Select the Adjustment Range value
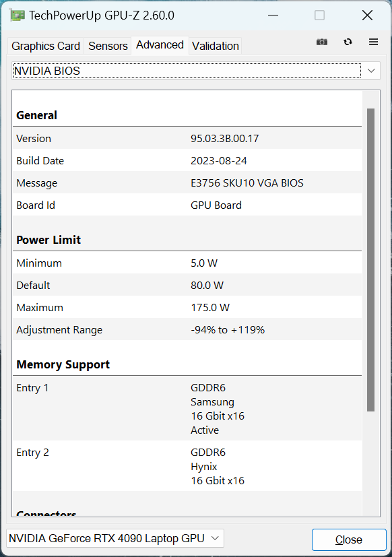 (228, 329)
